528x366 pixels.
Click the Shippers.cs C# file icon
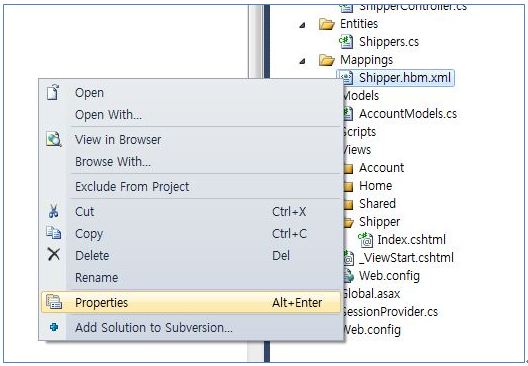point(346,42)
